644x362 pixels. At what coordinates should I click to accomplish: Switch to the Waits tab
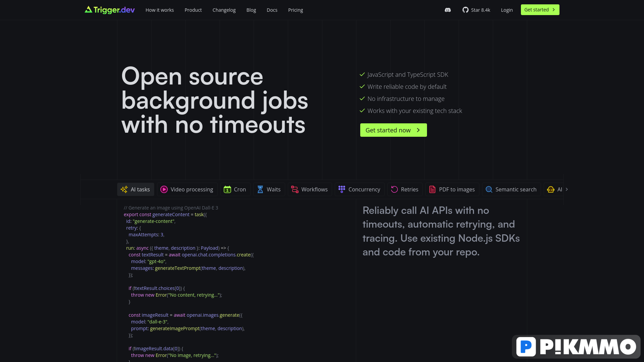pyautogui.click(x=269, y=189)
